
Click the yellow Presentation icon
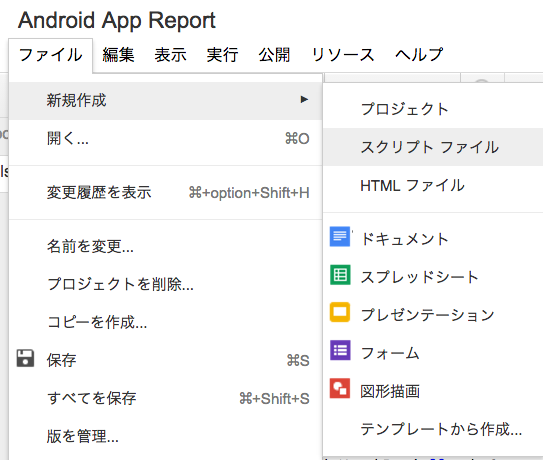340,312
